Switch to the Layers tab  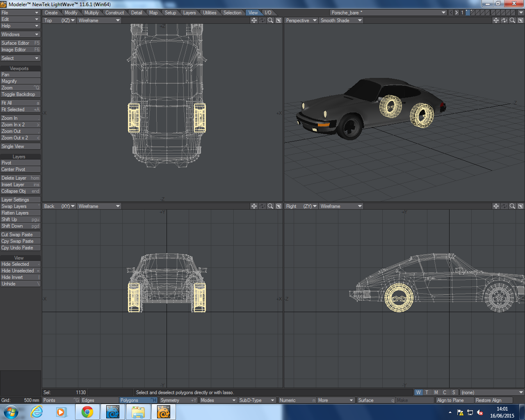(189, 12)
